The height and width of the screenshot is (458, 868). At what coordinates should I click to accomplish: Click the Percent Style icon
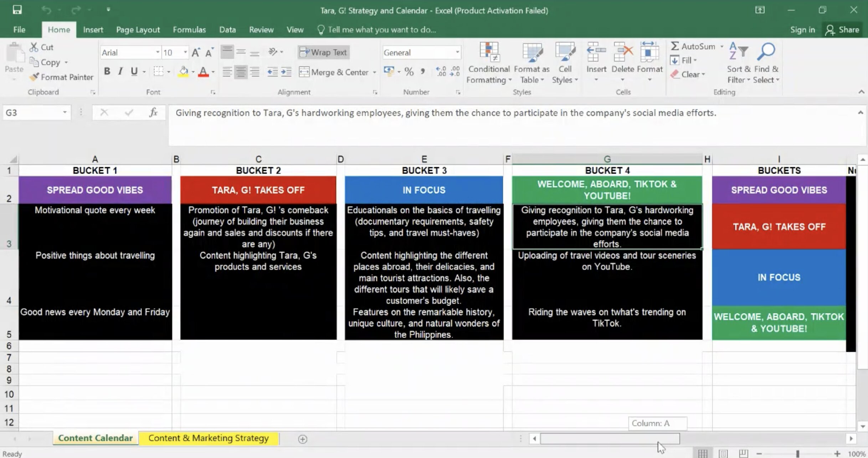pos(409,72)
